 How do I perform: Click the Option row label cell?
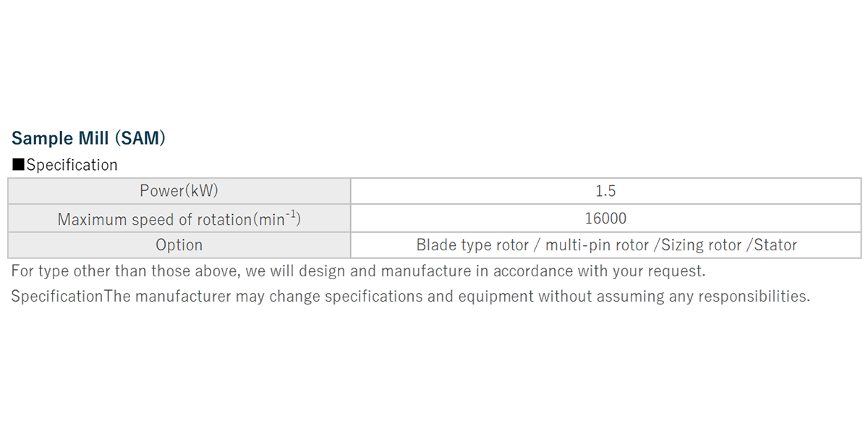[179, 245]
